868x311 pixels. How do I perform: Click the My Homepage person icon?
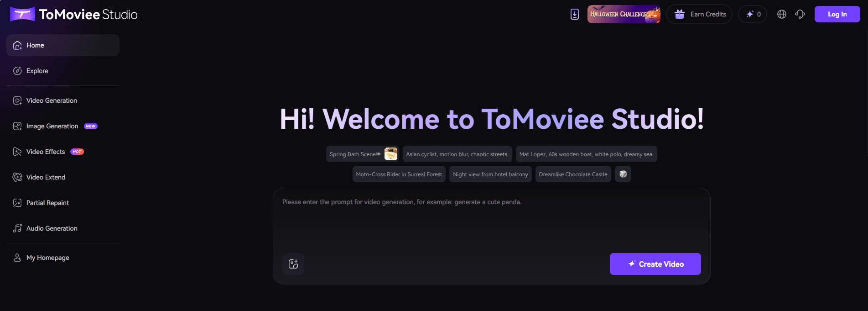pos(17,258)
